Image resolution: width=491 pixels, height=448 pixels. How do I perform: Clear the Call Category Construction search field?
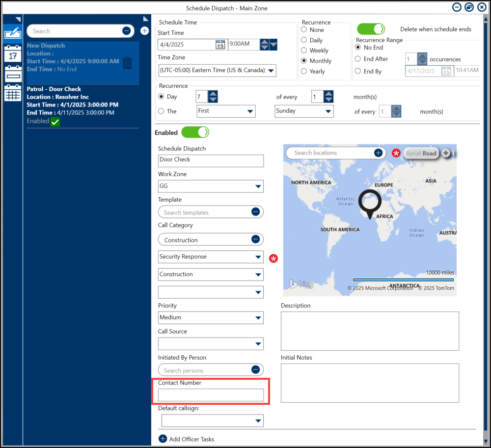click(x=255, y=239)
